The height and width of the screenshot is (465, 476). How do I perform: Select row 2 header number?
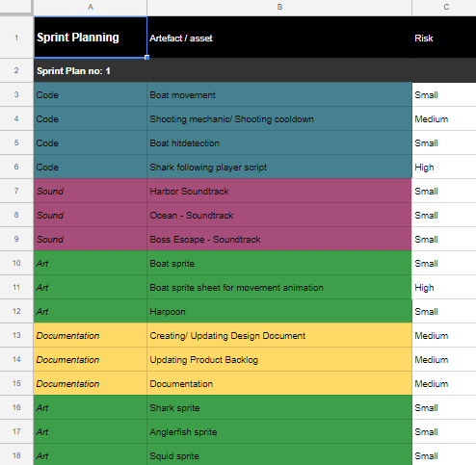coord(16,70)
